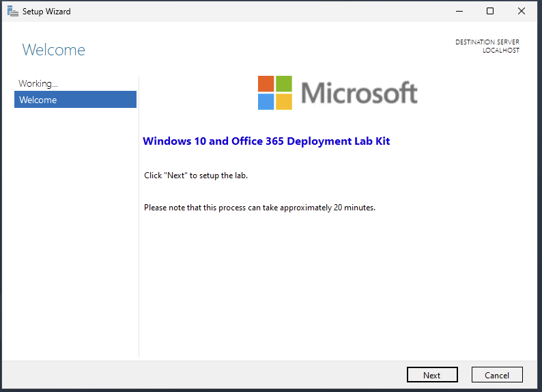Click the Microsoft four-color logo
Screen dimensions: 542x392
[275, 93]
